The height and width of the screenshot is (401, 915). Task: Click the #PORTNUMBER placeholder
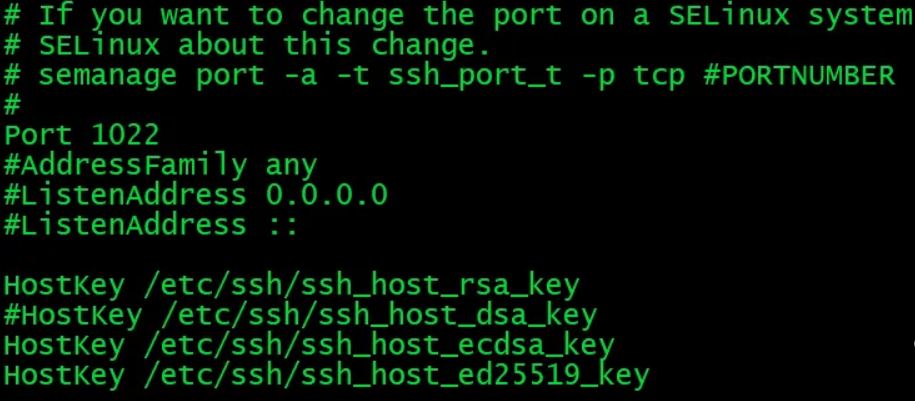click(799, 76)
